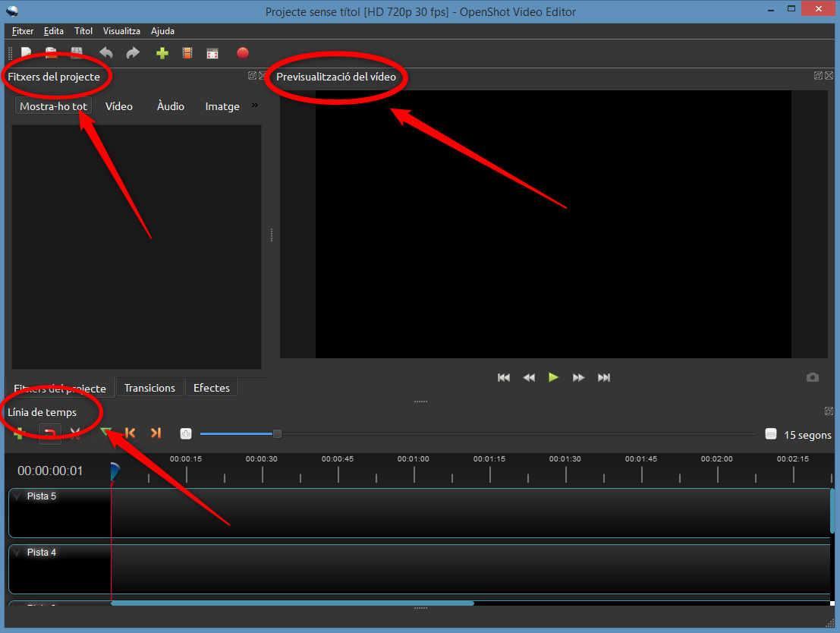The width and height of the screenshot is (840, 633).
Task: Export video with the red circle button
Action: (x=243, y=53)
